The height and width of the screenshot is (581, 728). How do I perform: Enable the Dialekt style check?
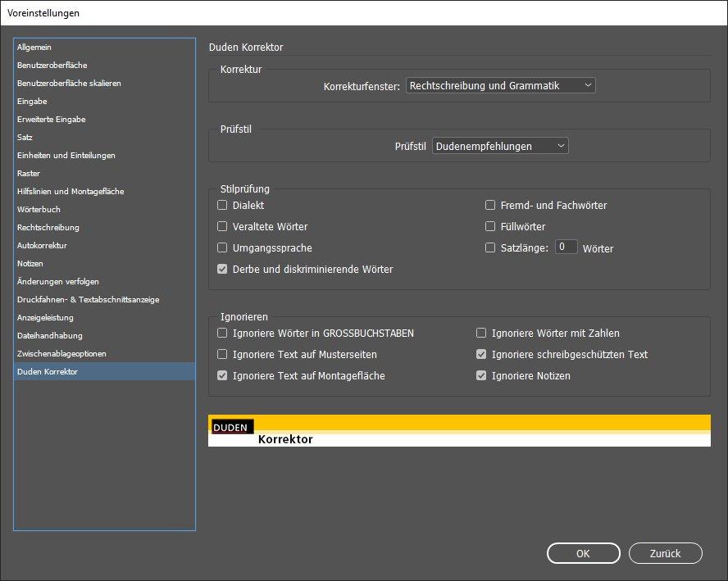(x=222, y=205)
